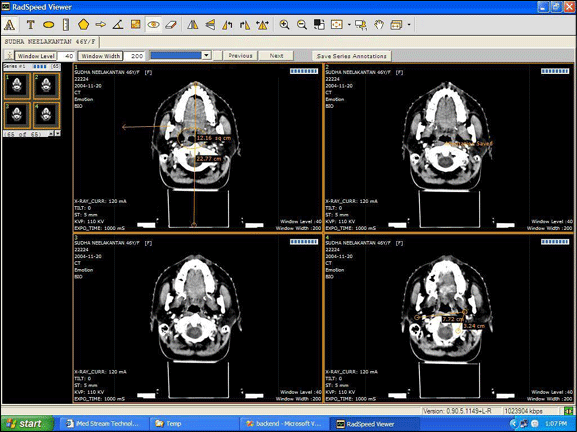Select the polygon region tool

tap(84, 25)
